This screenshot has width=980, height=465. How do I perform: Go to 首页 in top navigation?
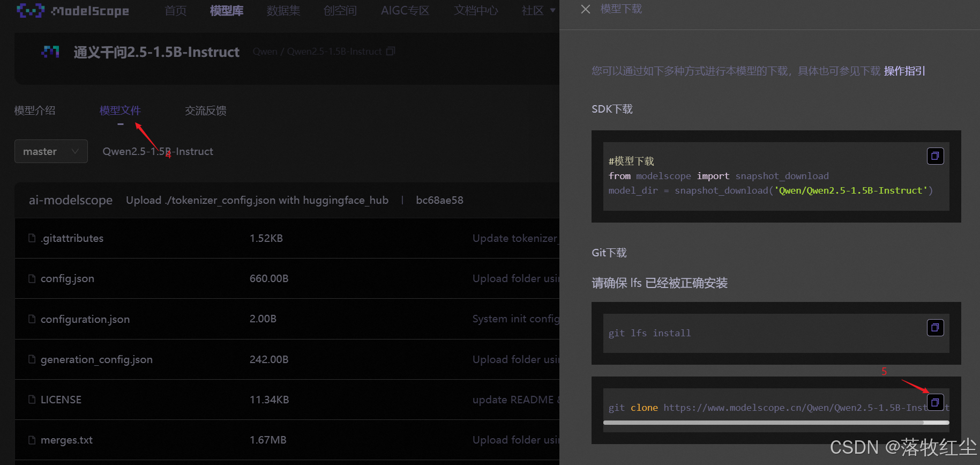pos(176,11)
